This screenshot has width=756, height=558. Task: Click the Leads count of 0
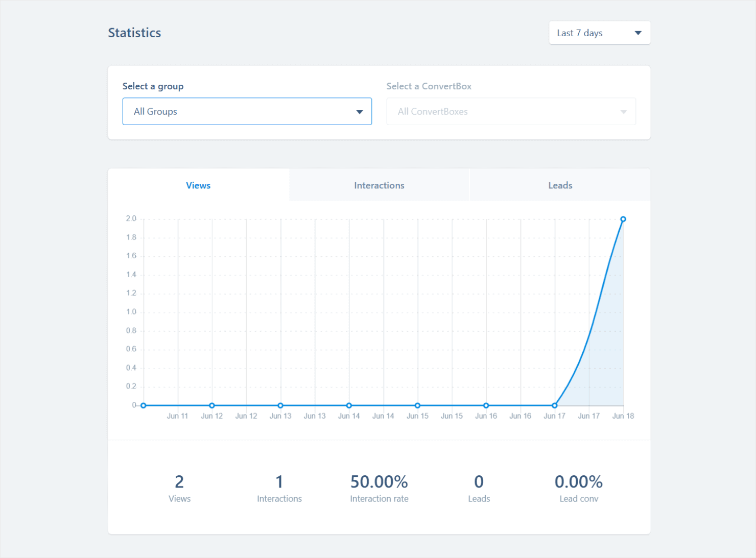tap(479, 481)
